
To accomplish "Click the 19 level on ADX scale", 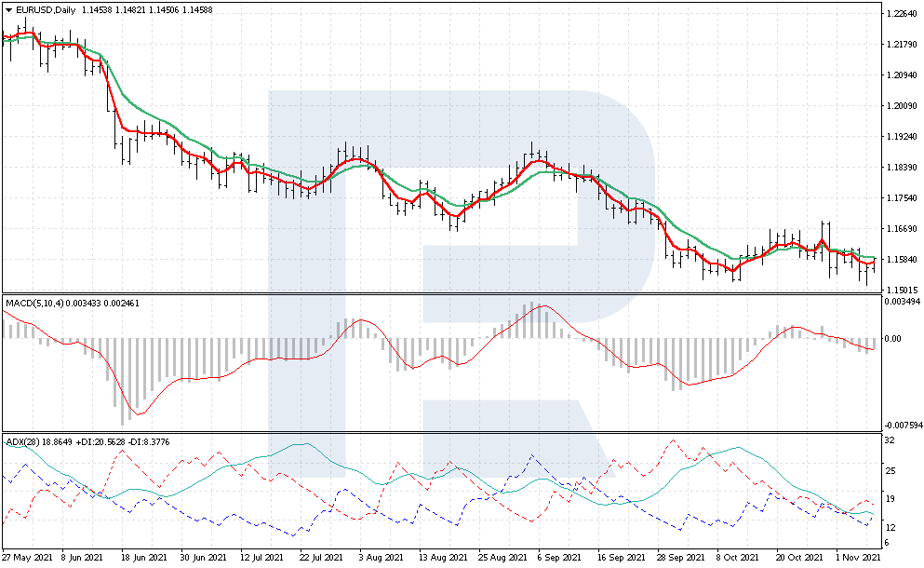I will pos(890,498).
